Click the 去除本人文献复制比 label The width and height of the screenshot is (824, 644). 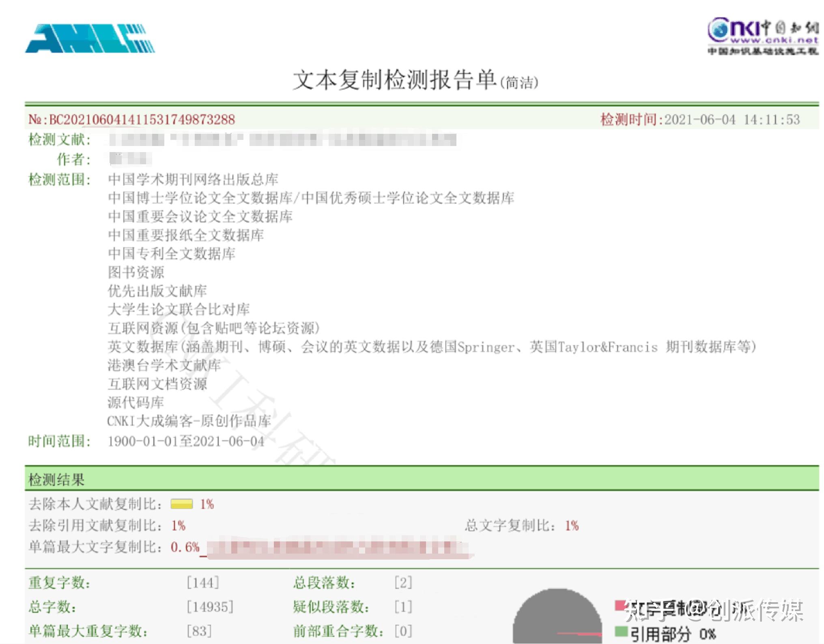pyautogui.click(x=96, y=504)
